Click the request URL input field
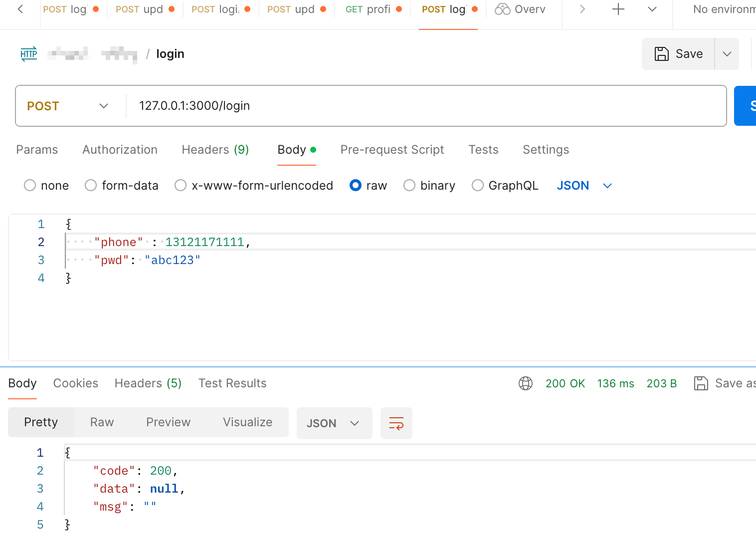756x557 pixels. 424,106
